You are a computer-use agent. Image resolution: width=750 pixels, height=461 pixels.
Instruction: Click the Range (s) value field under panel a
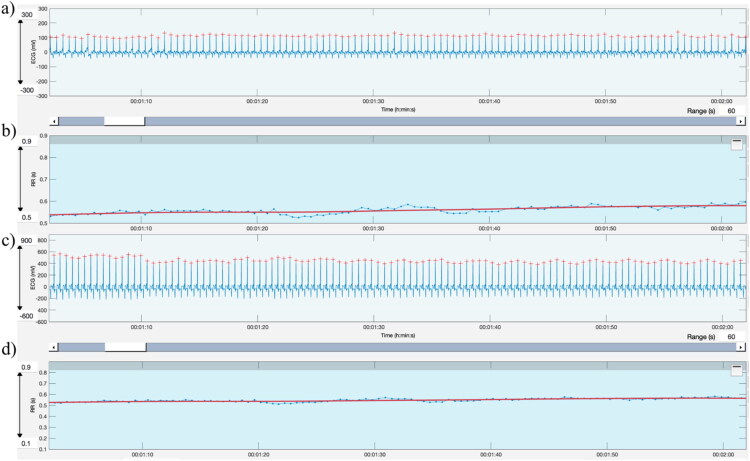[731, 112]
